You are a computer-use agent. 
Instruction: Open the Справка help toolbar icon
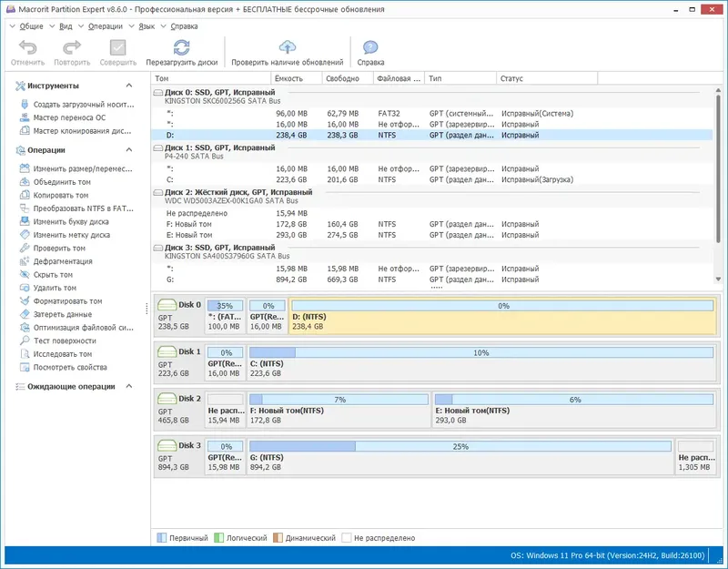tap(370, 49)
